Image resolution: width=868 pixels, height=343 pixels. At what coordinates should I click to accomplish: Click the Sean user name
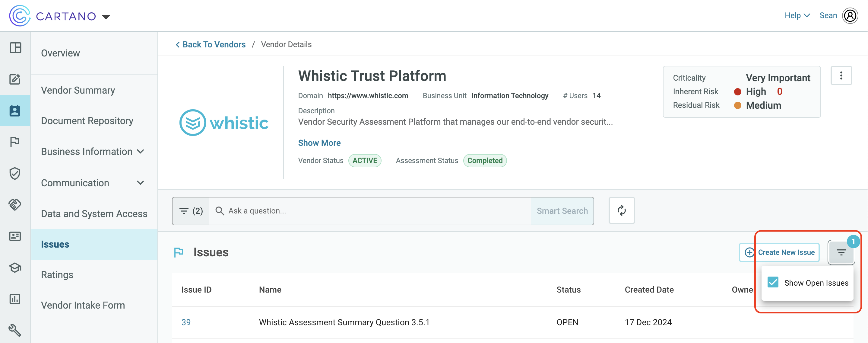click(828, 15)
